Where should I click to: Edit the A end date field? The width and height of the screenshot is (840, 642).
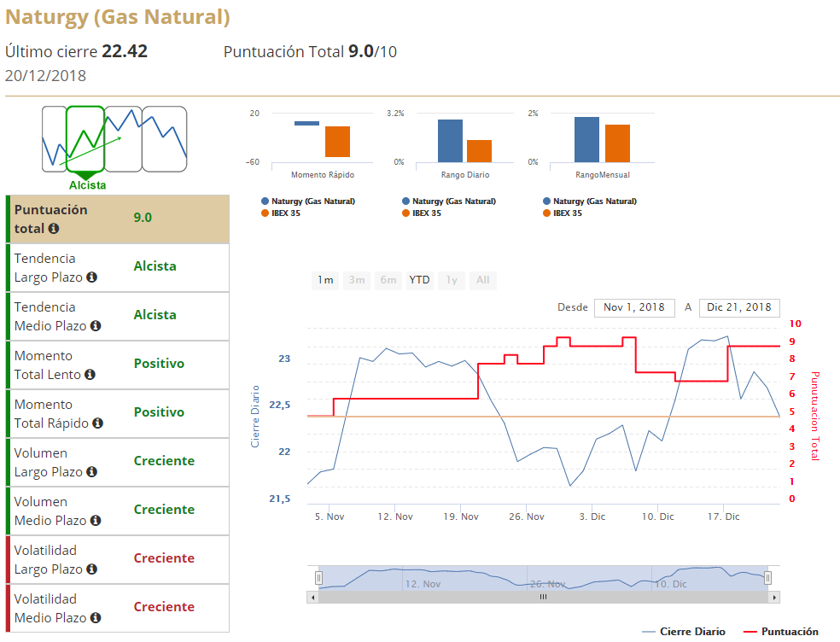click(739, 307)
